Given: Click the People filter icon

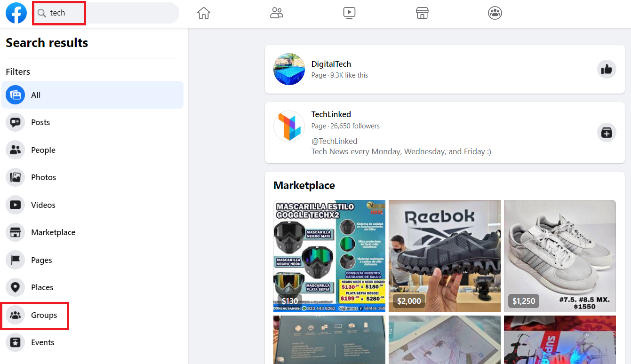Looking at the screenshot, I should point(16,150).
